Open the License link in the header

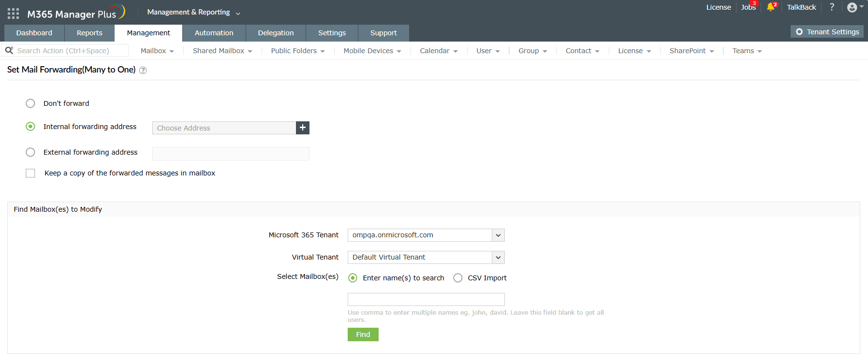click(719, 7)
